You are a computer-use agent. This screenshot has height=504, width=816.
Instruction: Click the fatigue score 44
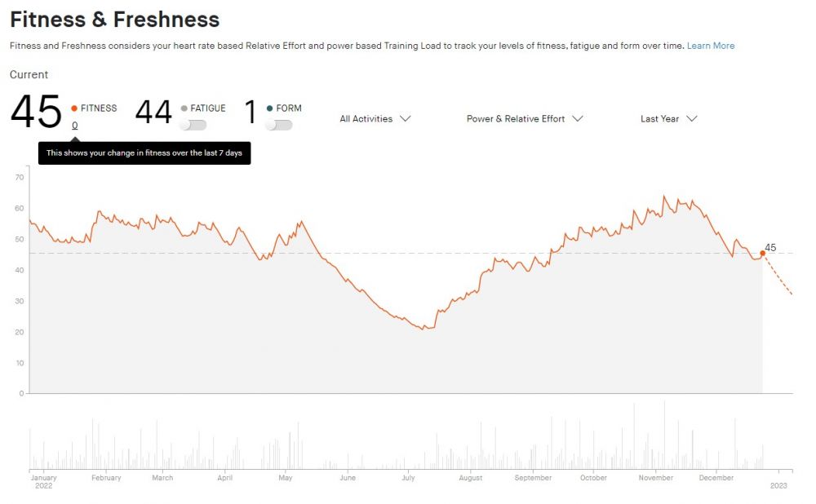click(x=153, y=113)
